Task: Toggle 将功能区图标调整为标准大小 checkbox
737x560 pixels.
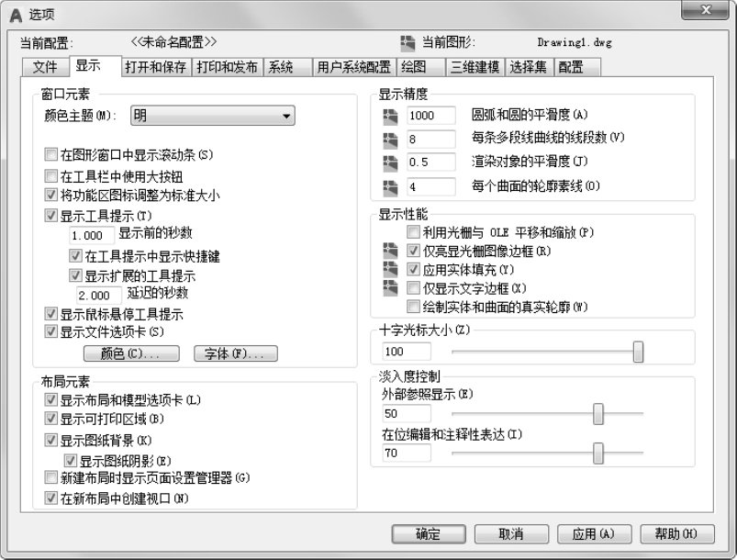Action: point(50,195)
